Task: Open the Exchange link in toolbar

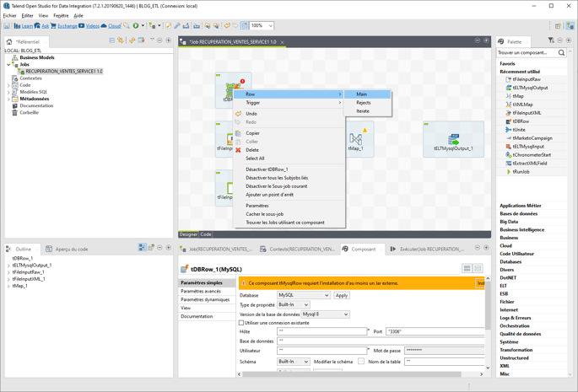Action: click(x=68, y=26)
